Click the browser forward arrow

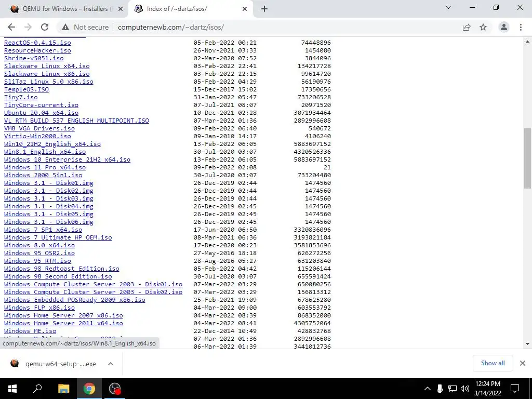tap(28, 27)
